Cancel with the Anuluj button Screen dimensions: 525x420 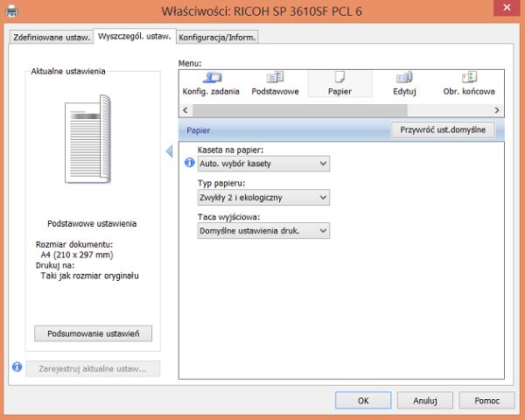tap(425, 401)
